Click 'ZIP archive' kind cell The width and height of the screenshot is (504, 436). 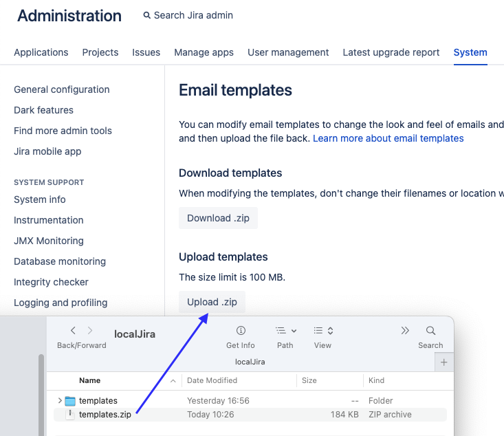point(390,415)
